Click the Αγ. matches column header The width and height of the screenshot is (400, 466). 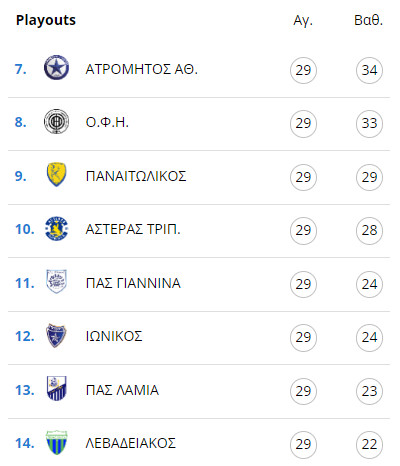pyautogui.click(x=303, y=21)
